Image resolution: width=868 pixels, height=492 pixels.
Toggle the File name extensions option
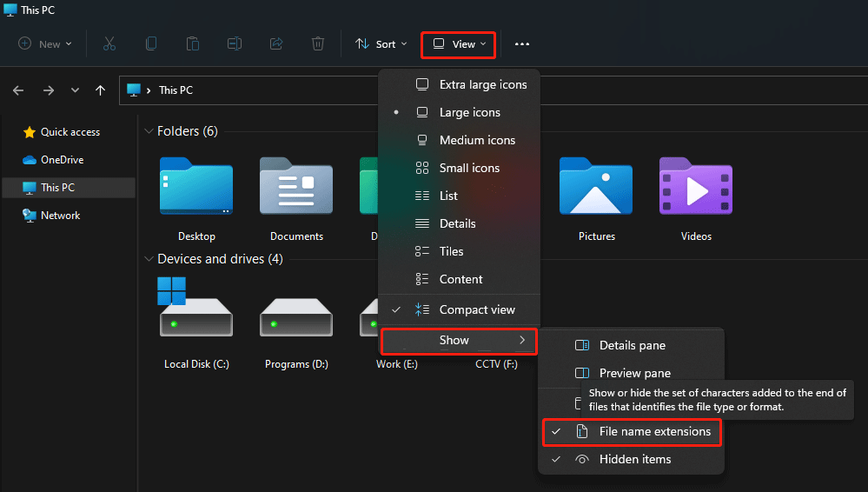654,431
